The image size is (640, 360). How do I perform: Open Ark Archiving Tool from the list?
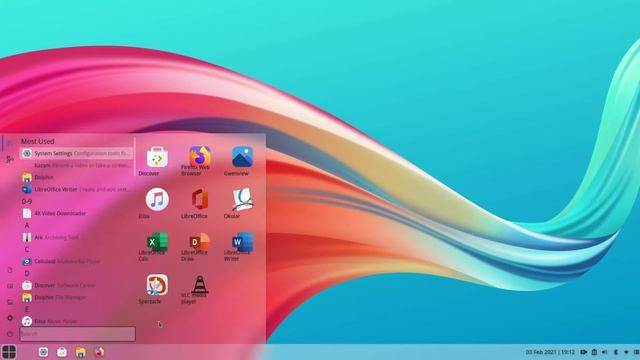(77, 237)
